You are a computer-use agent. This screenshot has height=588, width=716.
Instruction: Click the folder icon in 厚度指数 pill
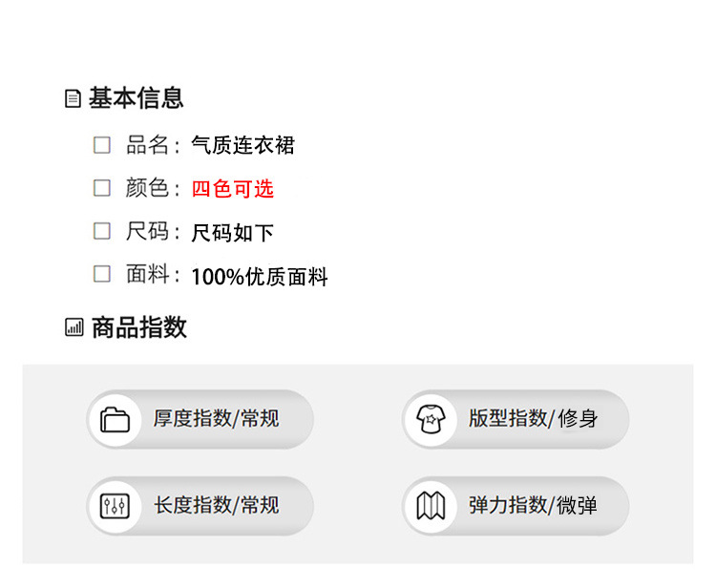[116, 419]
